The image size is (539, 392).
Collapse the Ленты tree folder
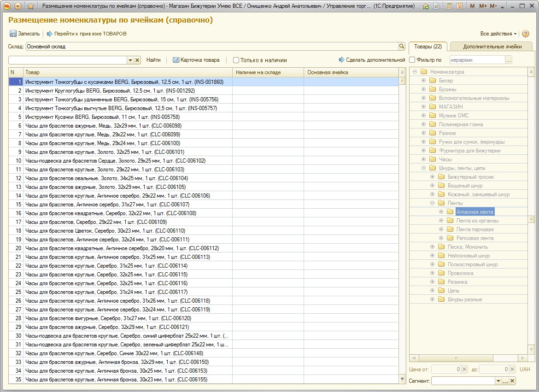pyautogui.click(x=432, y=203)
